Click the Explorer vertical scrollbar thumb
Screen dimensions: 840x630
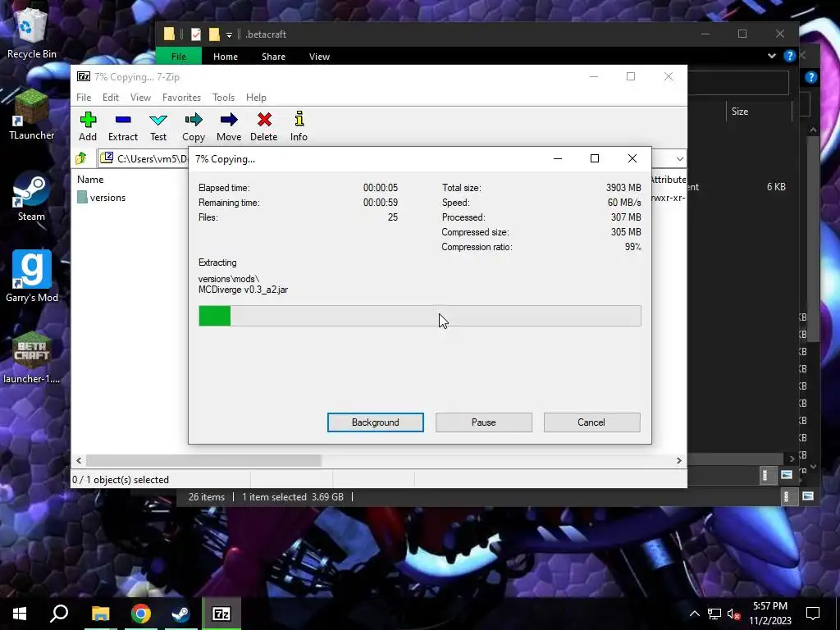pyautogui.click(x=813, y=239)
